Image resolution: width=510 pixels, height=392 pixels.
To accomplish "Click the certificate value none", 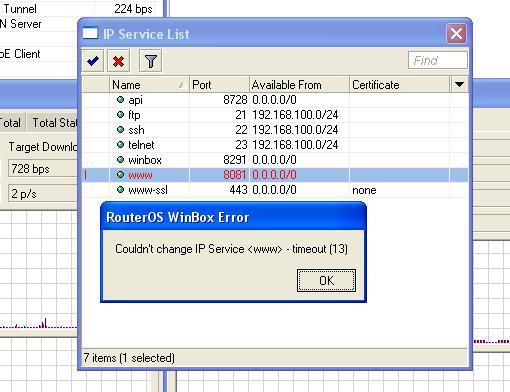I will (x=364, y=190).
